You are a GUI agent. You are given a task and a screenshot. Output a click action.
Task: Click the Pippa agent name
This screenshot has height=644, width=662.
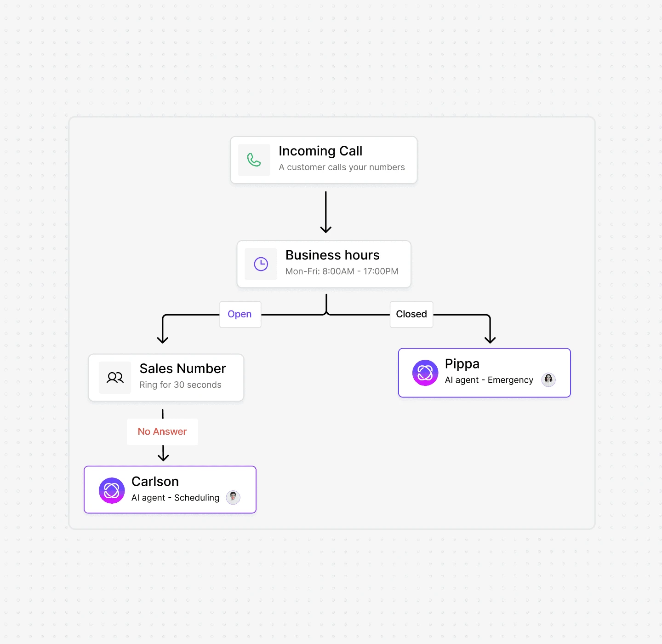pyautogui.click(x=462, y=364)
